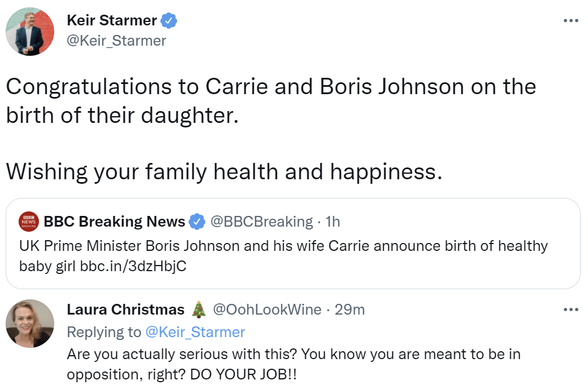Image resolution: width=588 pixels, height=389 pixels.
Task: Click the BBC Breaking News logo icon
Action: pos(29,222)
